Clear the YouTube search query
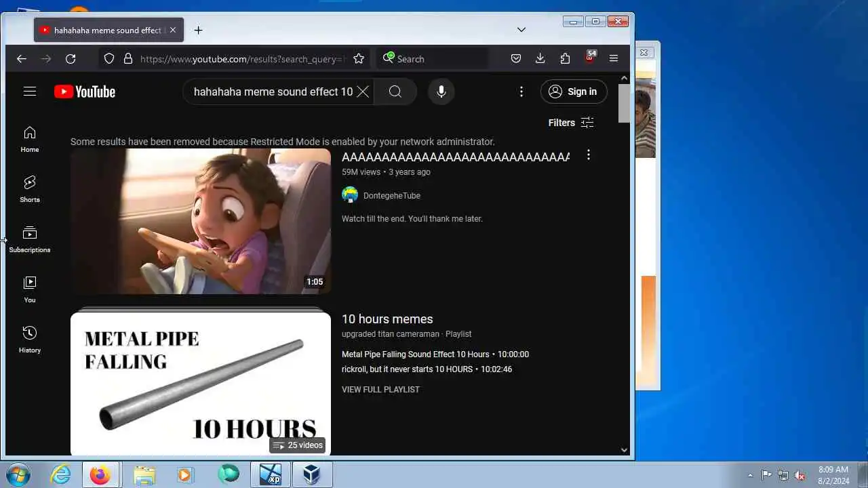 pyautogui.click(x=363, y=91)
